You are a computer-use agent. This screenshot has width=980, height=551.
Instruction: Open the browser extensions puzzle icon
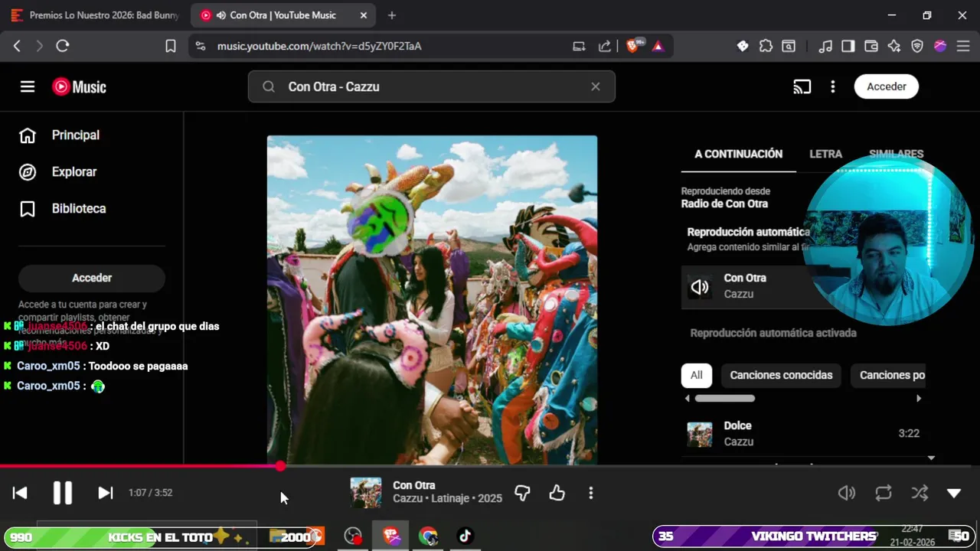tap(766, 46)
